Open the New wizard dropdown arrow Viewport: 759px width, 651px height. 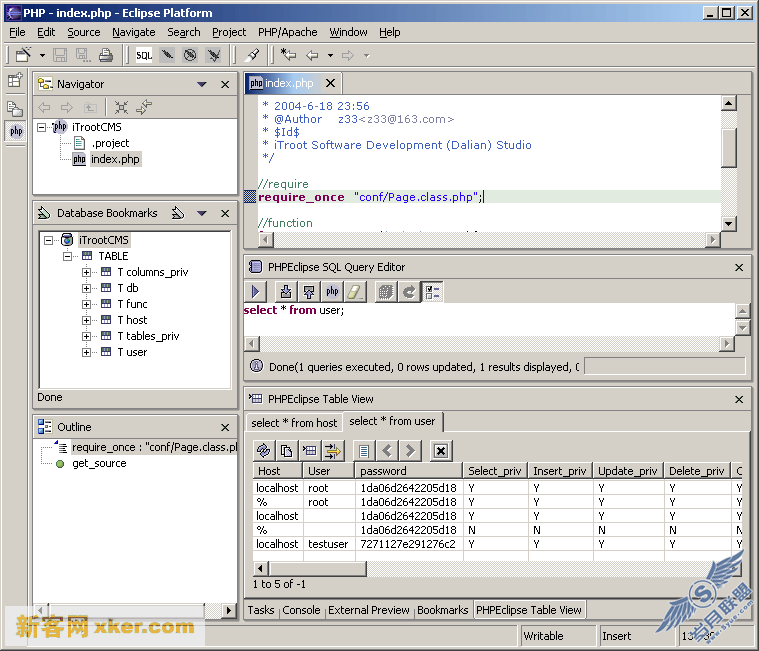point(42,56)
